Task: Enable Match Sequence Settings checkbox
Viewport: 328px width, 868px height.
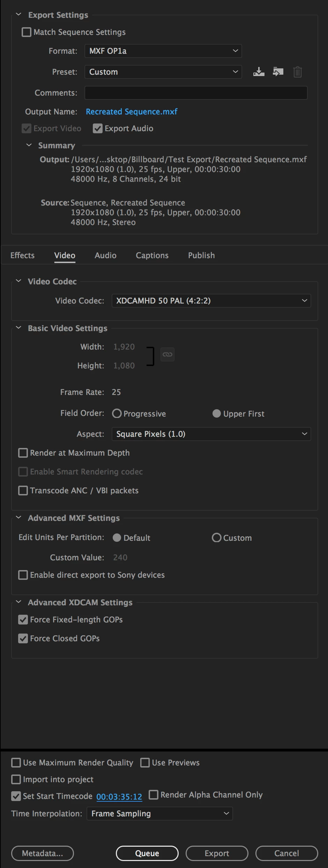Action: coord(27,32)
